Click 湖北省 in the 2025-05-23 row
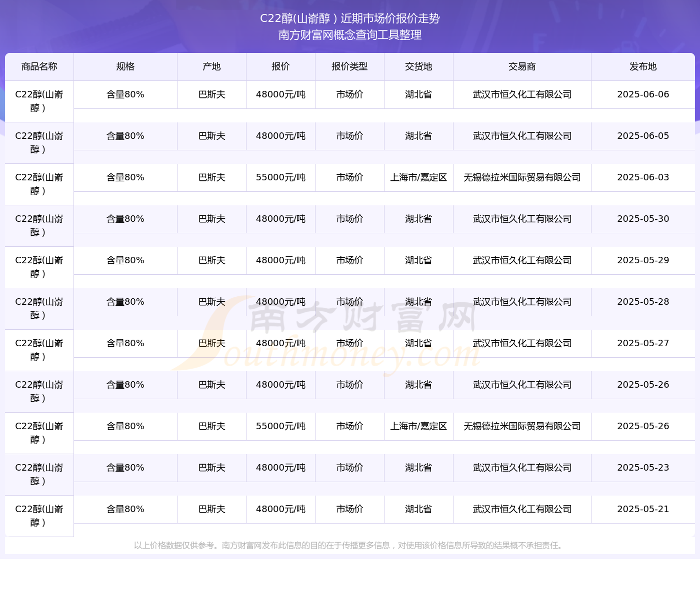Viewport: 700px width, 602px height. point(418,468)
